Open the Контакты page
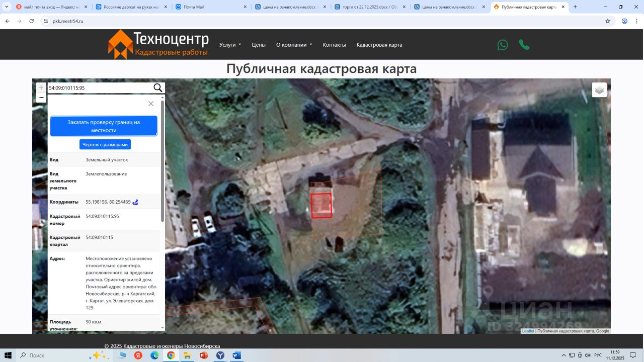 point(335,45)
